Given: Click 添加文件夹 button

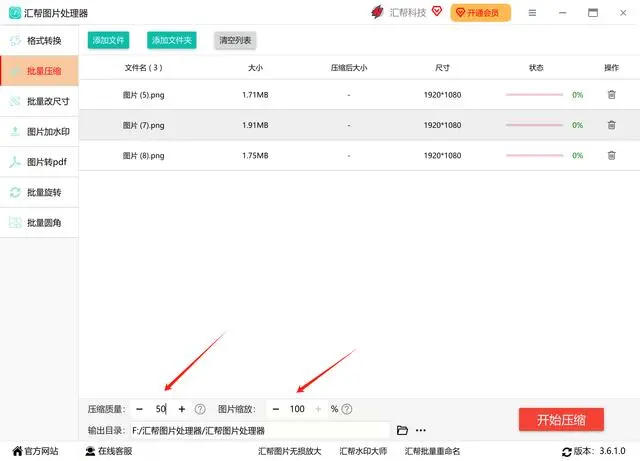Looking at the screenshot, I should (x=171, y=40).
